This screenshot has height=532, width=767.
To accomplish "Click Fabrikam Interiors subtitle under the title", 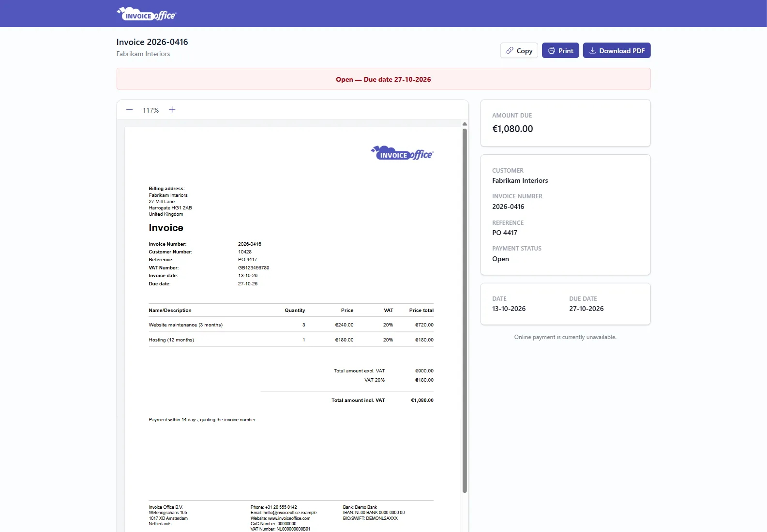I will (143, 54).
